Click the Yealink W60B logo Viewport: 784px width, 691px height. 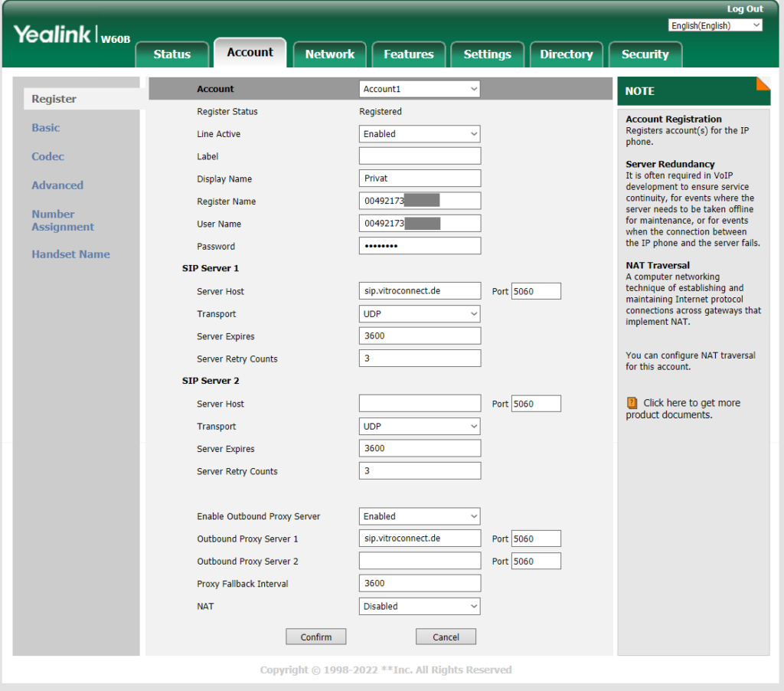(x=72, y=35)
